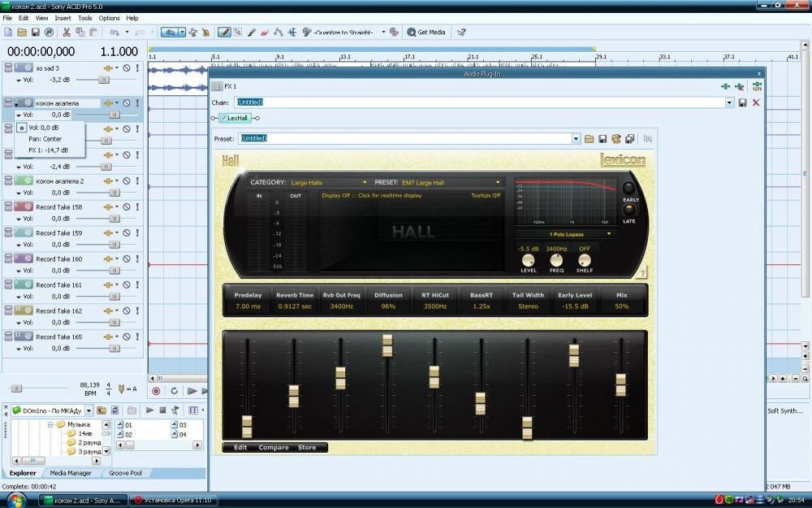Image resolution: width=812 pixels, height=508 pixels.
Task: Solo the Record Take 159 track
Action: point(137,232)
